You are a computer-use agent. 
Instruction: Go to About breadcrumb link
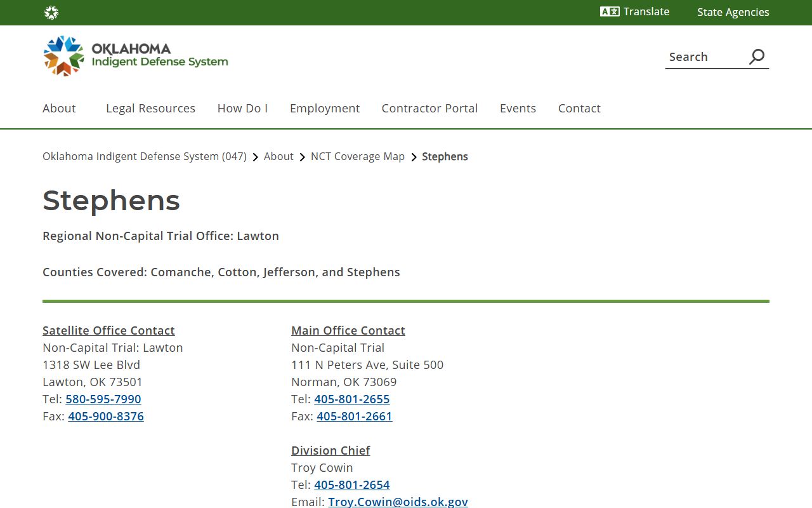pos(278,156)
